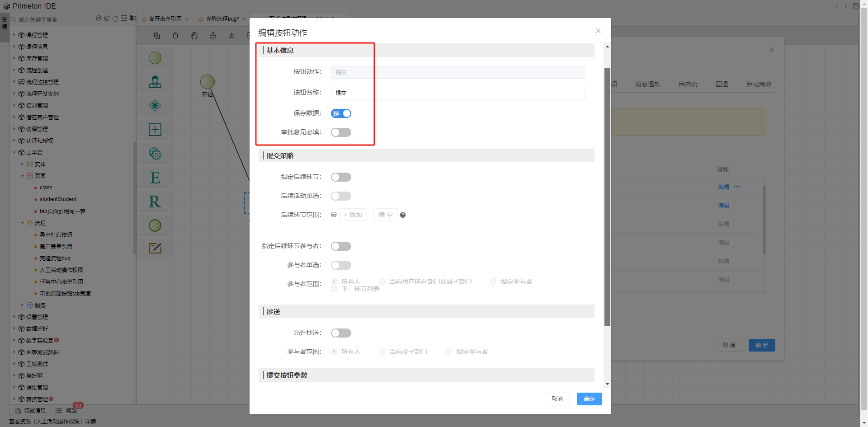The width and height of the screenshot is (868, 427).
Task: Open the 调试信息 panel tab
Action: tap(31, 411)
